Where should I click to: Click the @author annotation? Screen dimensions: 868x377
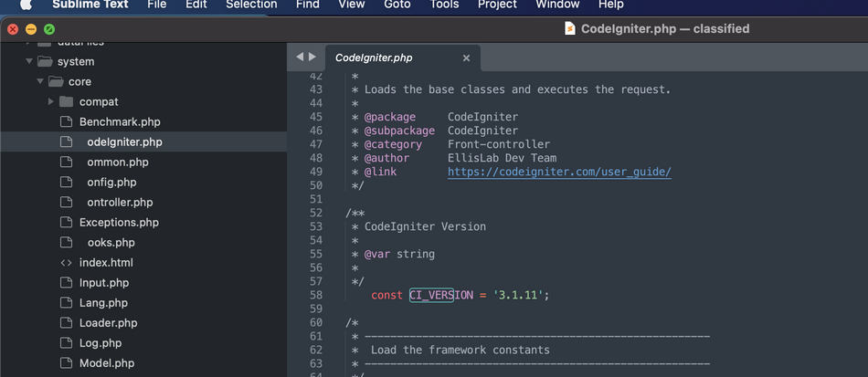coord(386,158)
